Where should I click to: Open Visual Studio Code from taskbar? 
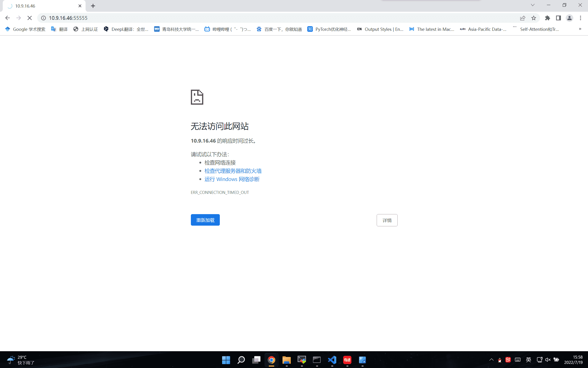(332, 360)
